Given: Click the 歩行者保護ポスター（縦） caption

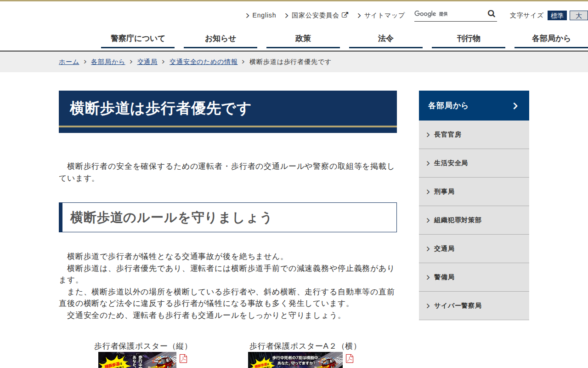Looking at the screenshot, I should (x=142, y=346).
